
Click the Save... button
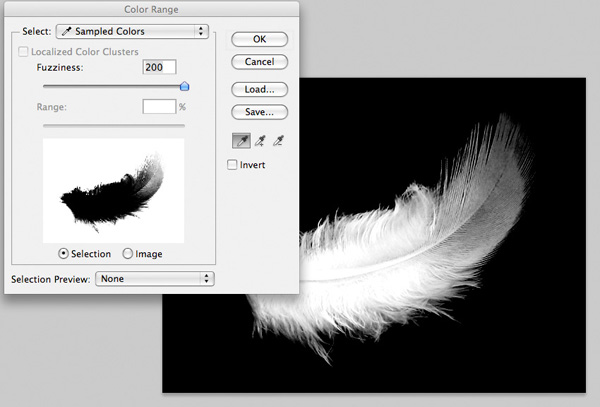click(260, 111)
